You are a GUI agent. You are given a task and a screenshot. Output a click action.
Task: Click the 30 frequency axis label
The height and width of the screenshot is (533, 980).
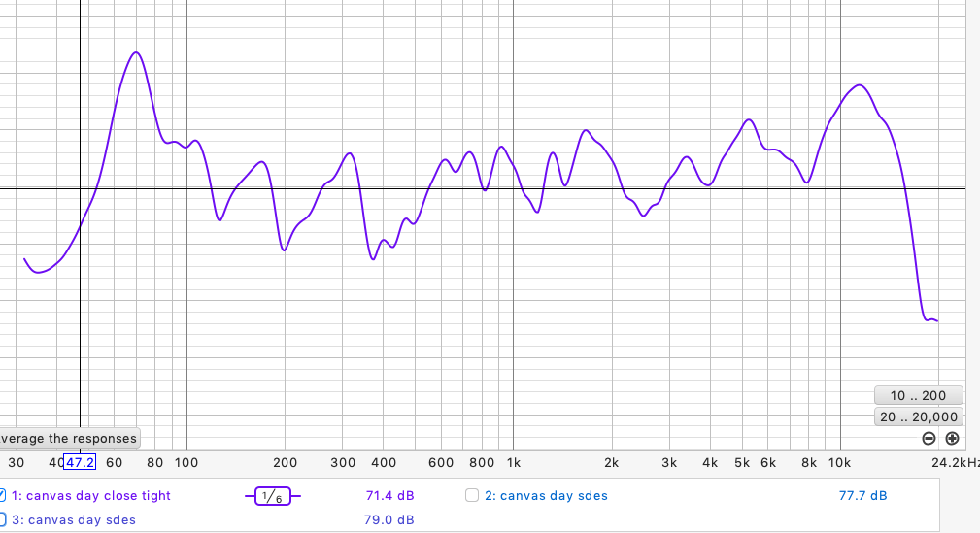(x=17, y=462)
